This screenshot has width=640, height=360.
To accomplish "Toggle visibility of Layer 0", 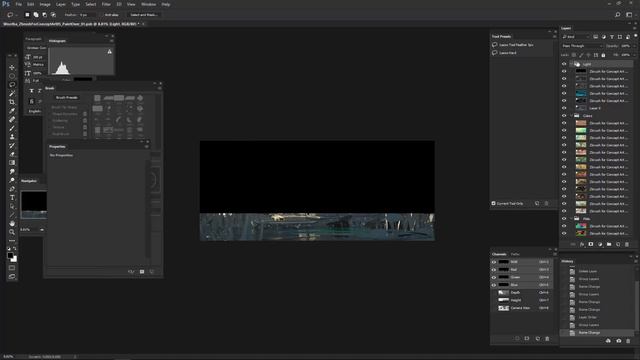I will (564, 108).
